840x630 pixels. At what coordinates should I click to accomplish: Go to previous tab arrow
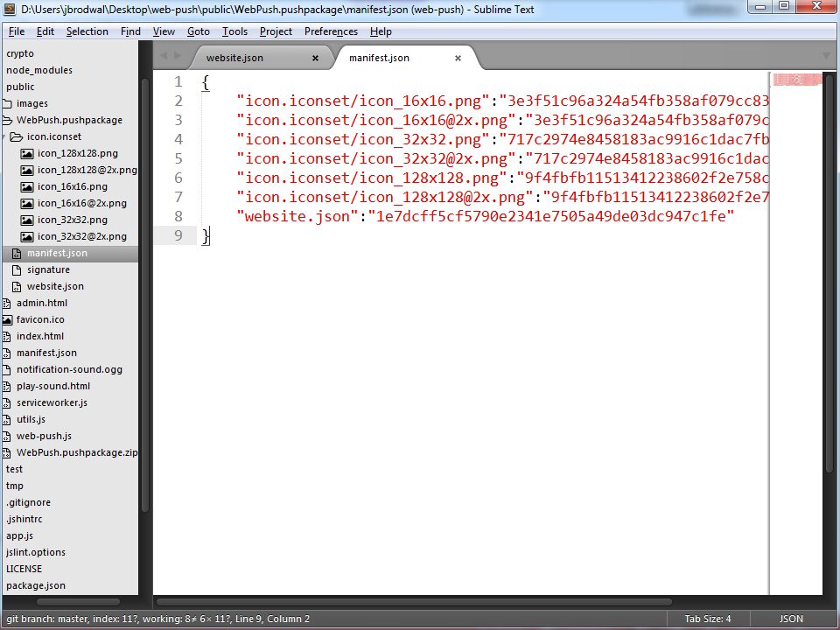tap(164, 56)
